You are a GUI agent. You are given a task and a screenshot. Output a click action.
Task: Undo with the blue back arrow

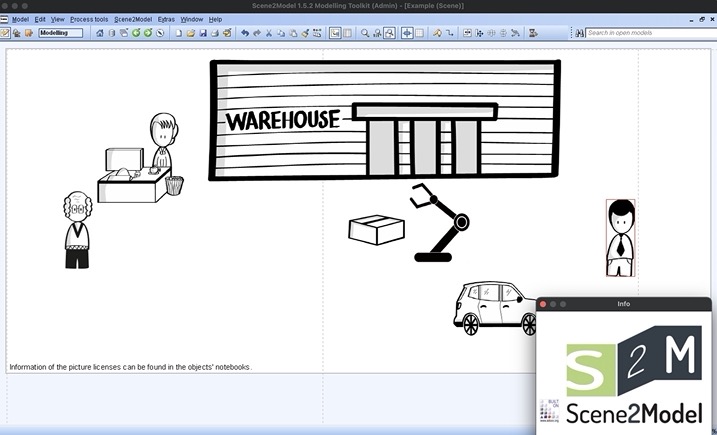click(x=245, y=33)
